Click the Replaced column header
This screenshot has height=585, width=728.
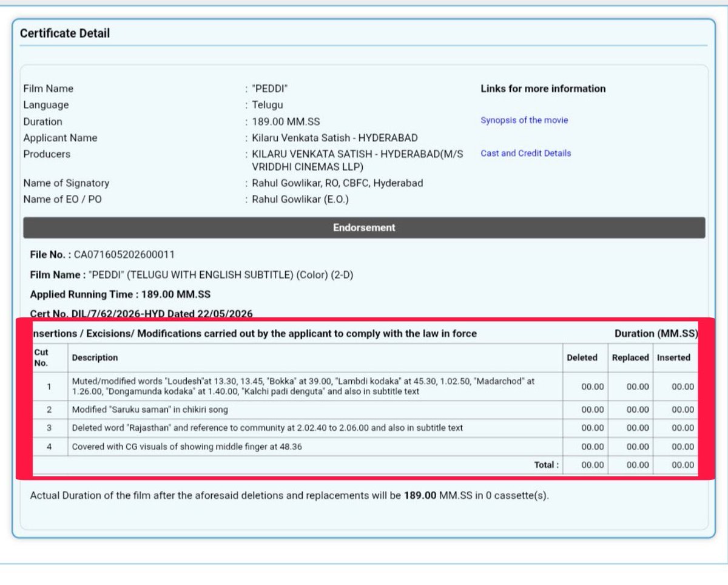click(630, 357)
